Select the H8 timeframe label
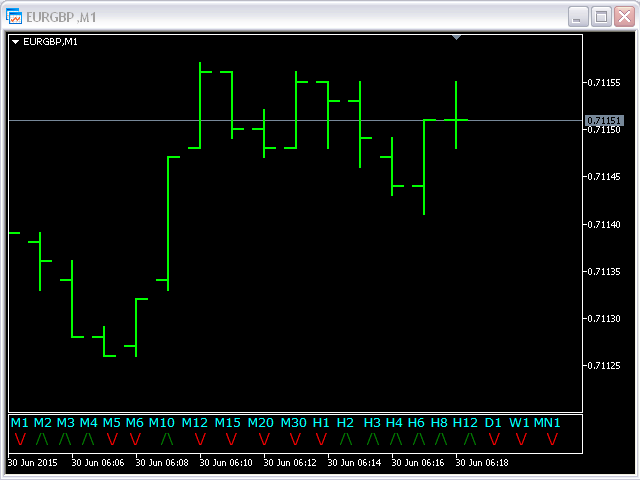This screenshot has width=640, height=480. pos(439,422)
